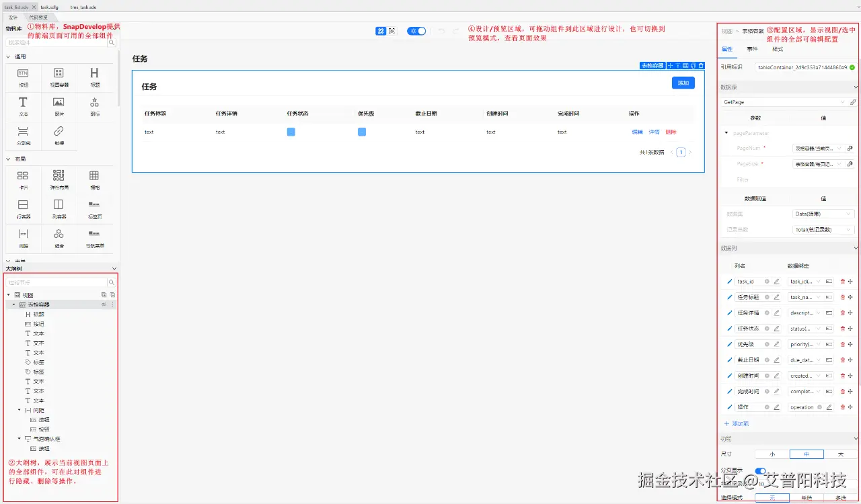Click the 添加项 add column link
861x504 pixels.
pyautogui.click(x=737, y=424)
